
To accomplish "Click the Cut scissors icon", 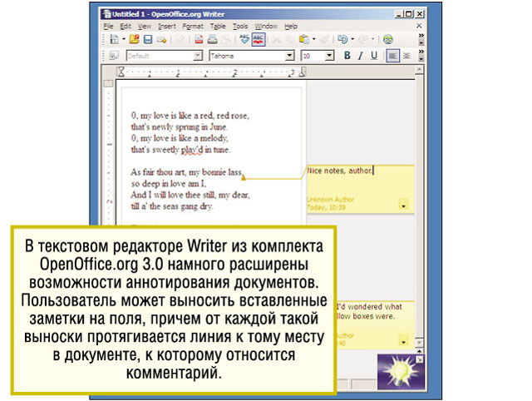I will [277, 40].
